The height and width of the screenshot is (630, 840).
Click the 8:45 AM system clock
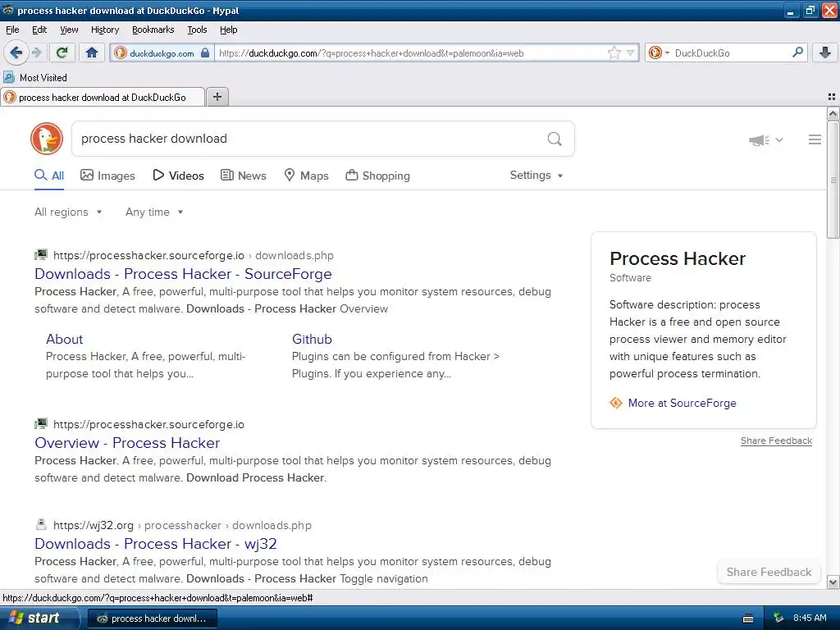(x=810, y=619)
